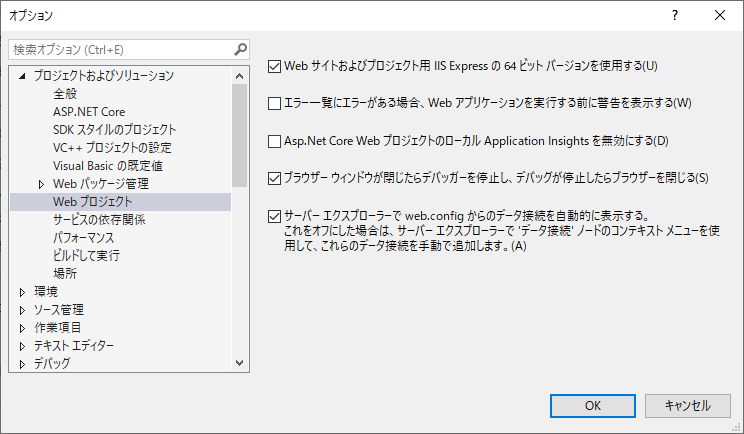Expand the Web パッケージ管理 node
The image size is (744, 434).
[41, 184]
